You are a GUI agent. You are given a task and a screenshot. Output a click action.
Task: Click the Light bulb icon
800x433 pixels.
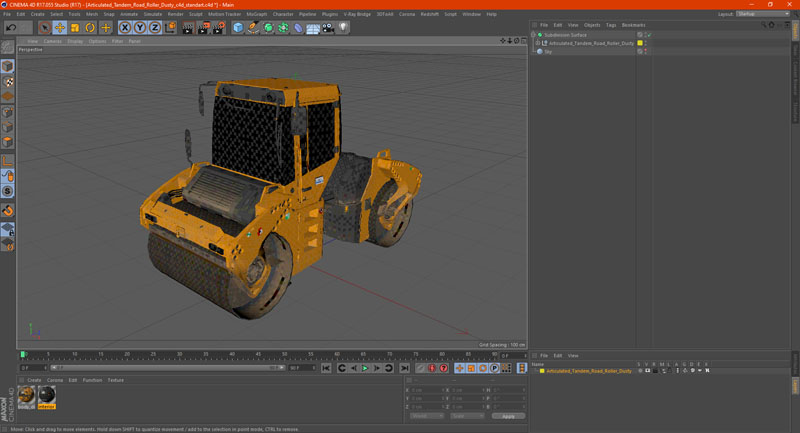[343, 28]
